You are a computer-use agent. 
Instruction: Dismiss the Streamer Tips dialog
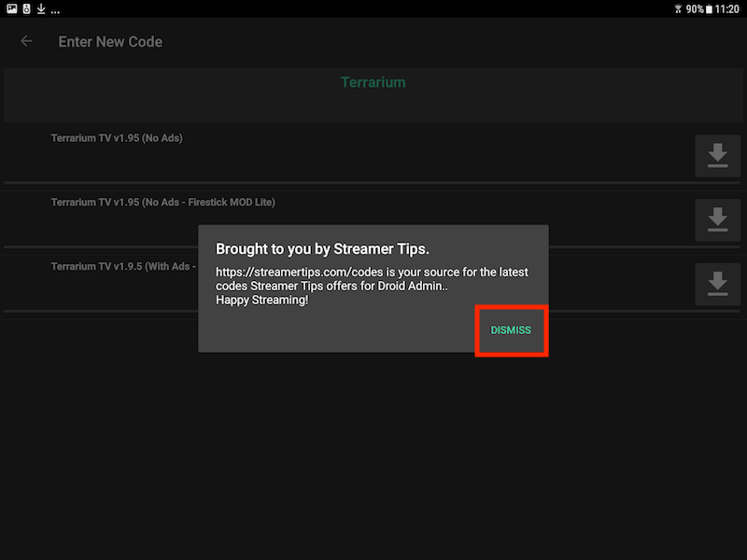click(x=511, y=330)
